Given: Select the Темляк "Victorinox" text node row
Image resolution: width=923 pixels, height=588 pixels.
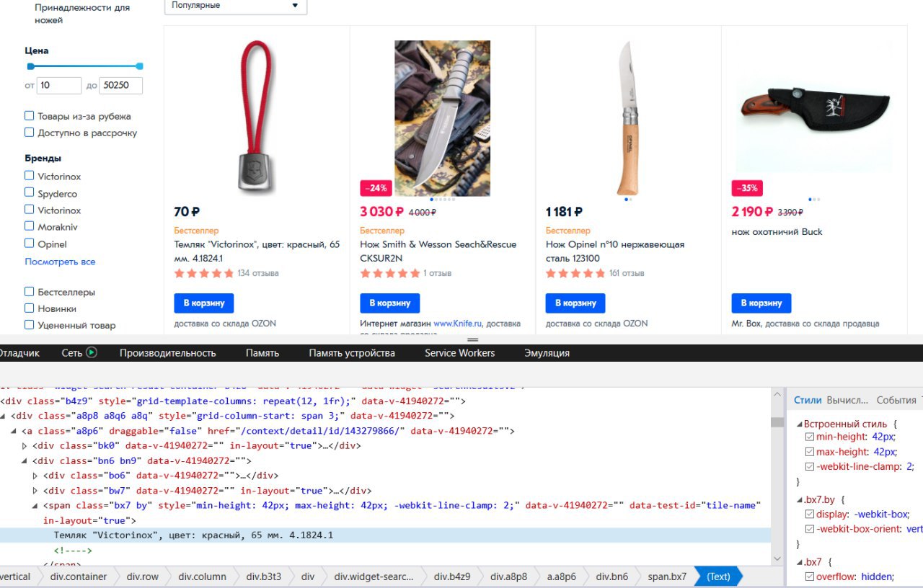Looking at the screenshot, I should [x=385, y=535].
